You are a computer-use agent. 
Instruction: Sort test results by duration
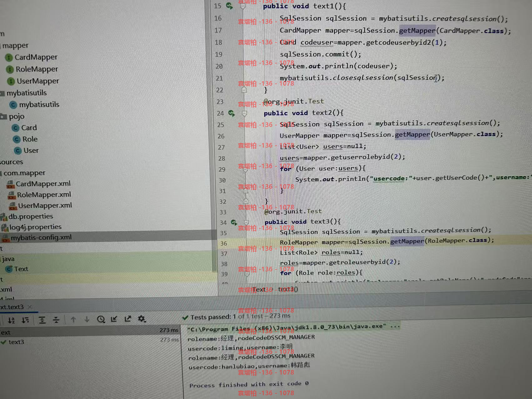25,320
